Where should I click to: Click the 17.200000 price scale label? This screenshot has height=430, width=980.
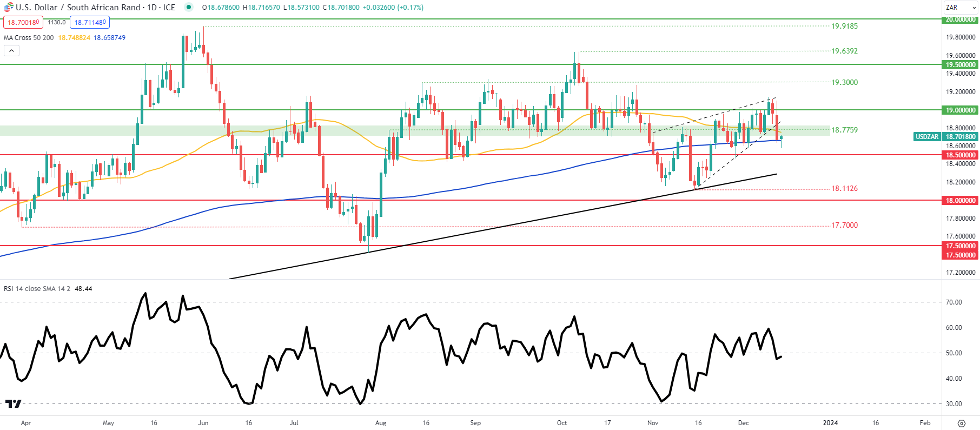(961, 273)
